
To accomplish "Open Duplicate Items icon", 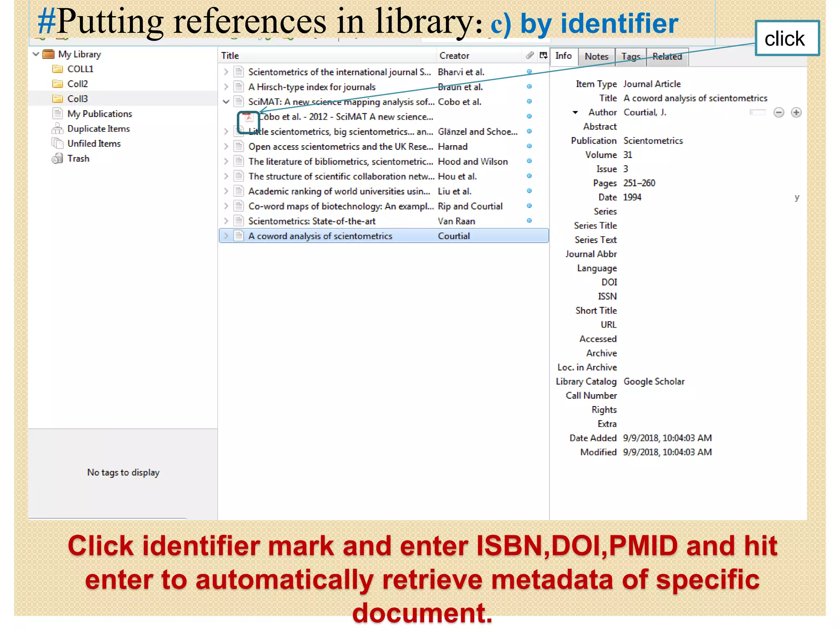I will 57,129.
